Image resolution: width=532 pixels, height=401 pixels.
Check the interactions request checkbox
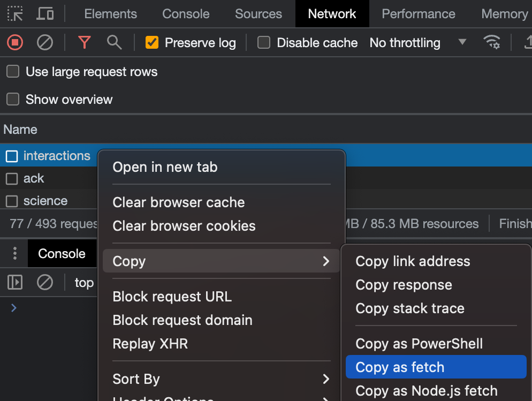coord(12,156)
